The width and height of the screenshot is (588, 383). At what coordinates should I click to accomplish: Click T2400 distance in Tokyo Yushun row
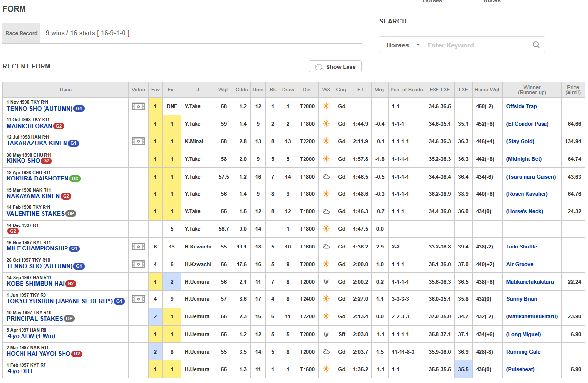[x=307, y=299]
